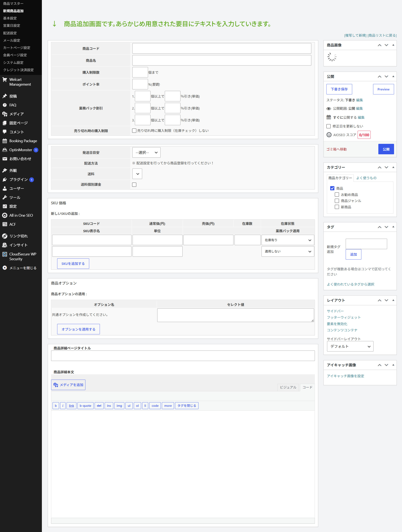The width and height of the screenshot is (402, 532).
Task: Click the 設定 sliders icon
Action: [x=5, y=206]
